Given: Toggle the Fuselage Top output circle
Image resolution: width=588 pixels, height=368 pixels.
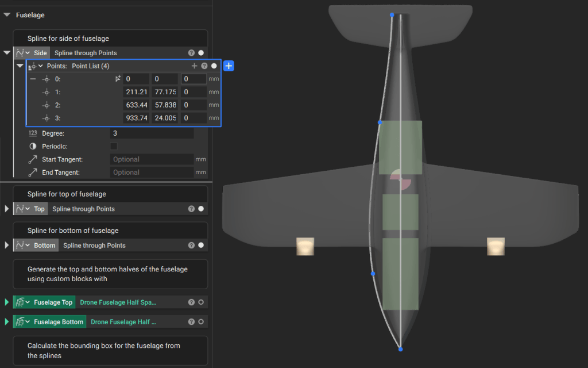Looking at the screenshot, I should coord(201,302).
